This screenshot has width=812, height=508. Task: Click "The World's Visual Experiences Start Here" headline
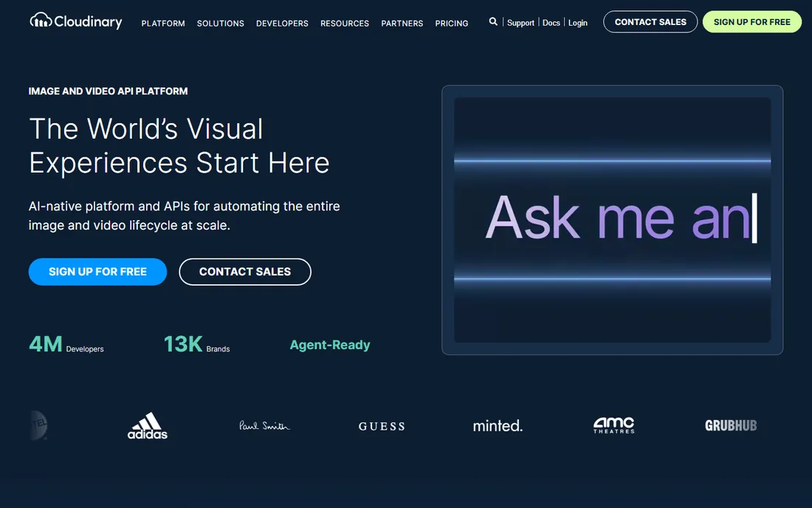pyautogui.click(x=179, y=145)
